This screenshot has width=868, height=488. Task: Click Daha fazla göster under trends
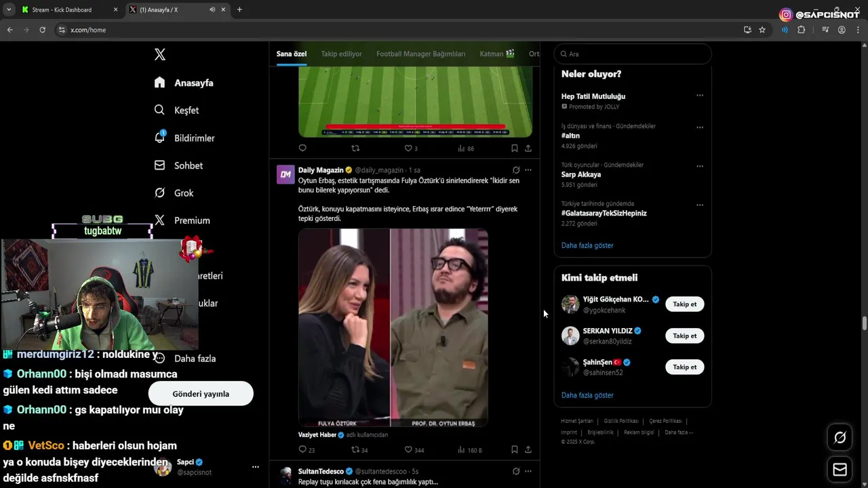pyautogui.click(x=587, y=245)
